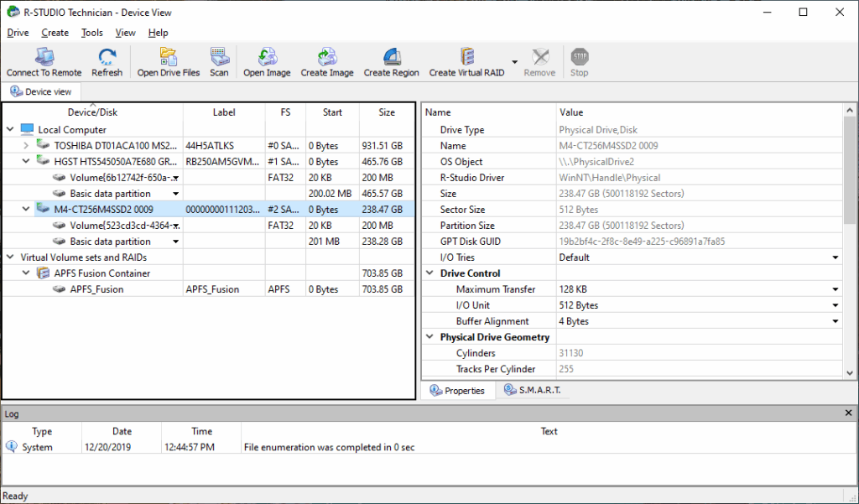Click the GPT Disk GUID value
The image size is (859, 504).
click(x=642, y=241)
